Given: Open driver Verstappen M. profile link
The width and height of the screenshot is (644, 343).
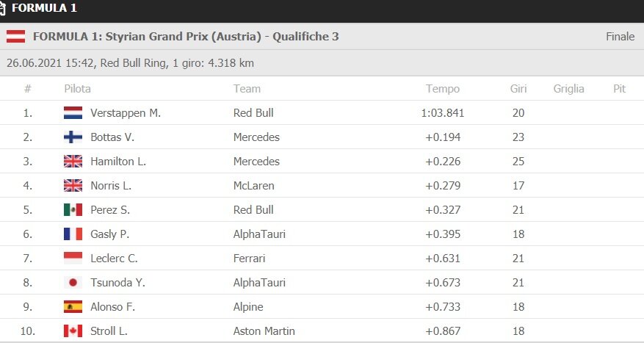Looking at the screenshot, I should click(125, 113).
